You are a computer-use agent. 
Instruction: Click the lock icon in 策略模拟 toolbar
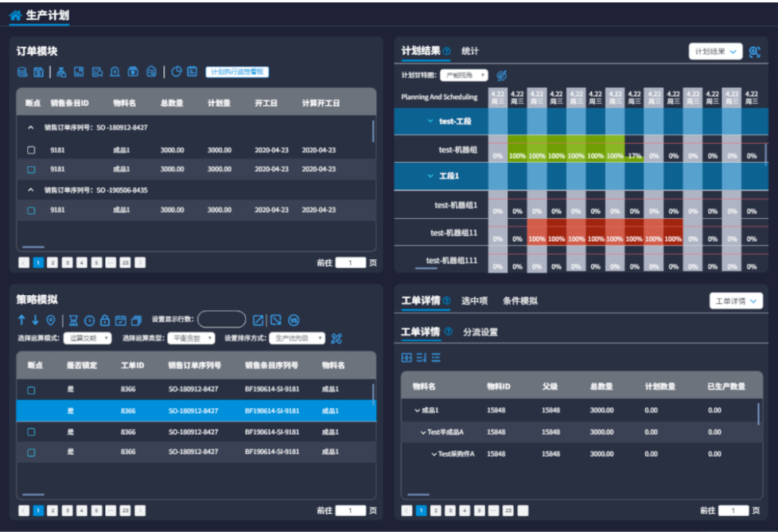pyautogui.click(x=104, y=321)
